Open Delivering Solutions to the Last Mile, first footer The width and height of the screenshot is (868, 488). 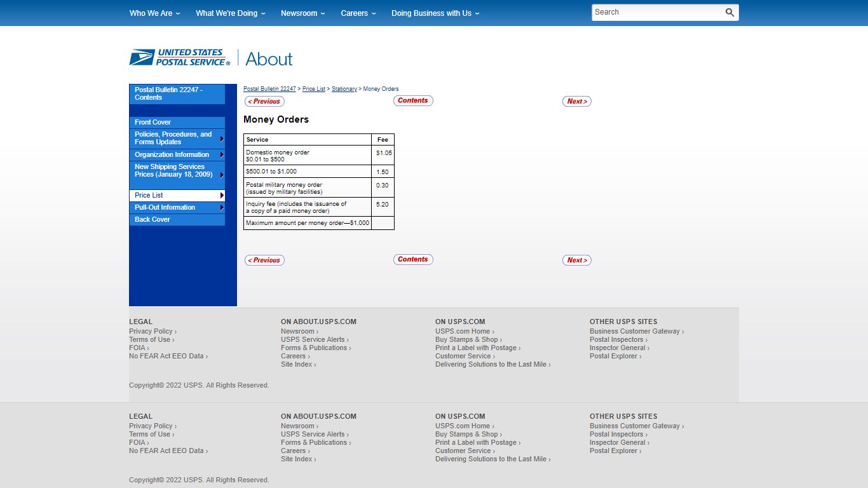tap(492, 364)
